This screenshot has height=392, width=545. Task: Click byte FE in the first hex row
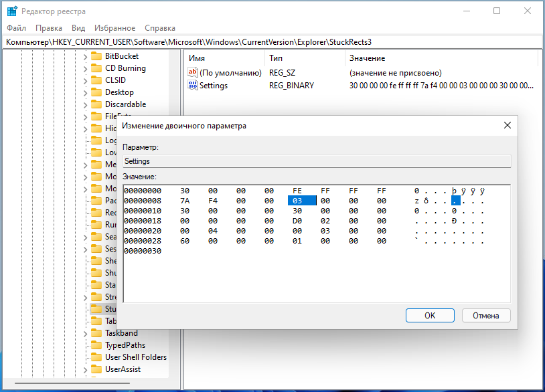point(297,191)
